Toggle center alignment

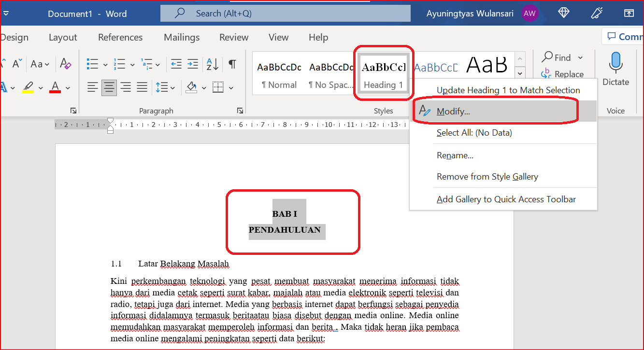109,87
